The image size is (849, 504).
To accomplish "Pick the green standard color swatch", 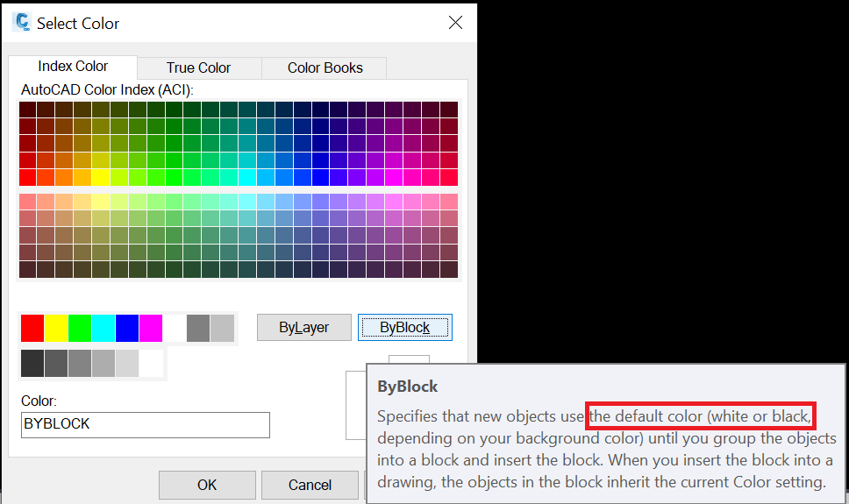I will coord(80,328).
